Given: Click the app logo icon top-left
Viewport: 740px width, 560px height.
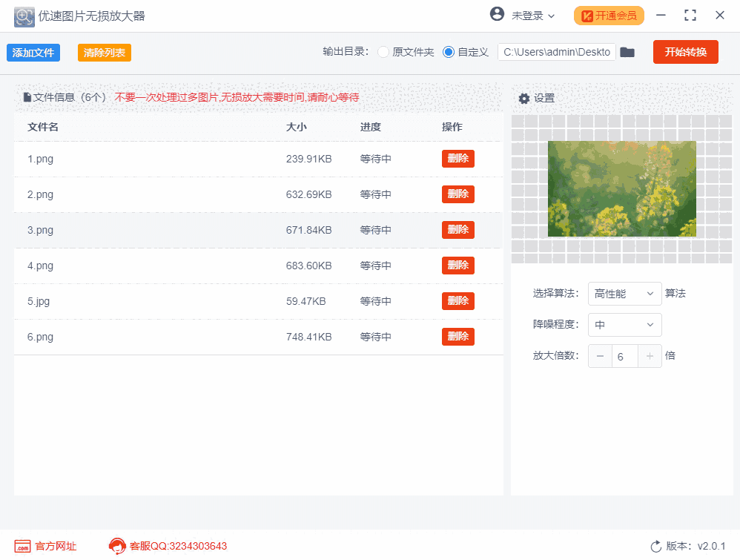Looking at the screenshot, I should [x=23, y=16].
